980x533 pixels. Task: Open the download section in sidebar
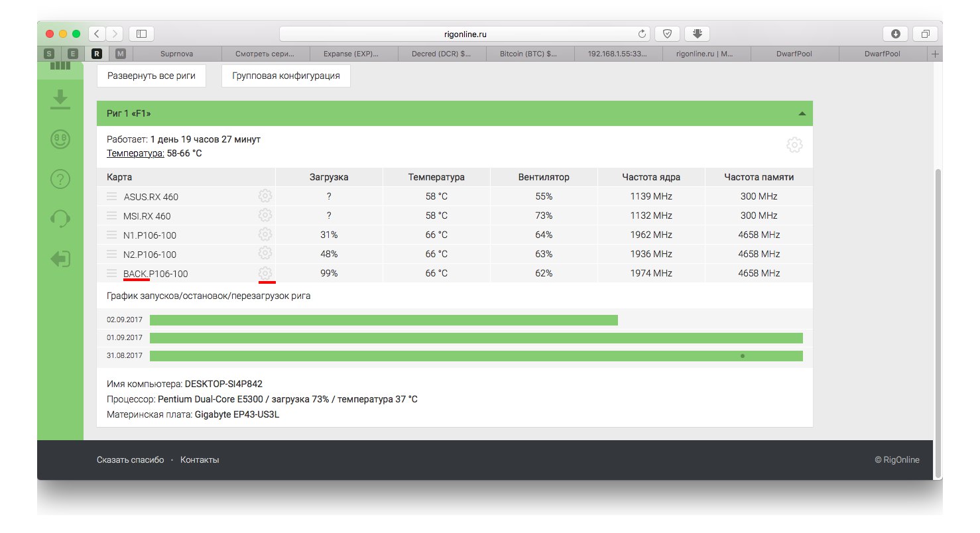[60, 100]
